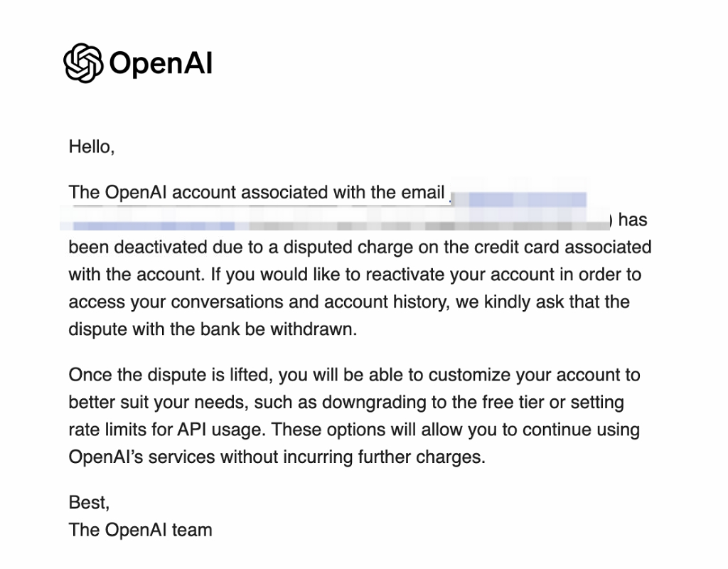Click the words "been deactivated"
Viewport: 728px width, 569px height.
tap(138, 247)
